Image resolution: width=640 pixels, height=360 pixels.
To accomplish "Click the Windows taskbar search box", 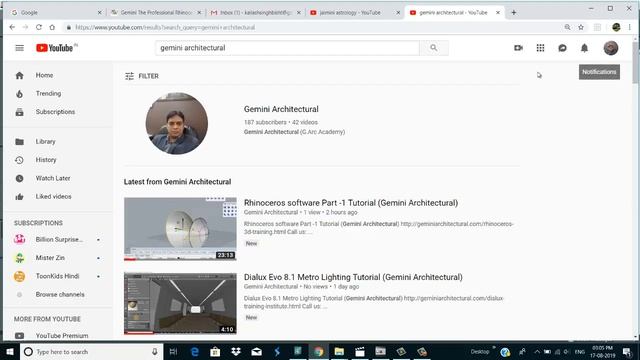I will 91,351.
